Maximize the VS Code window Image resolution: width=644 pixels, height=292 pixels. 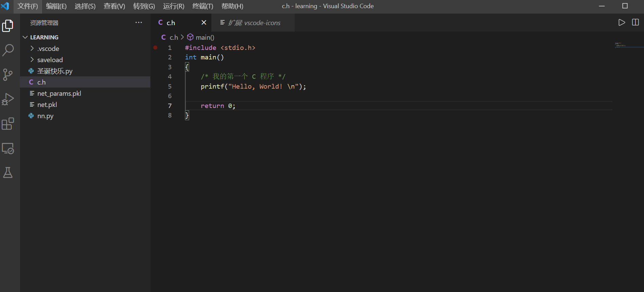[x=625, y=6]
